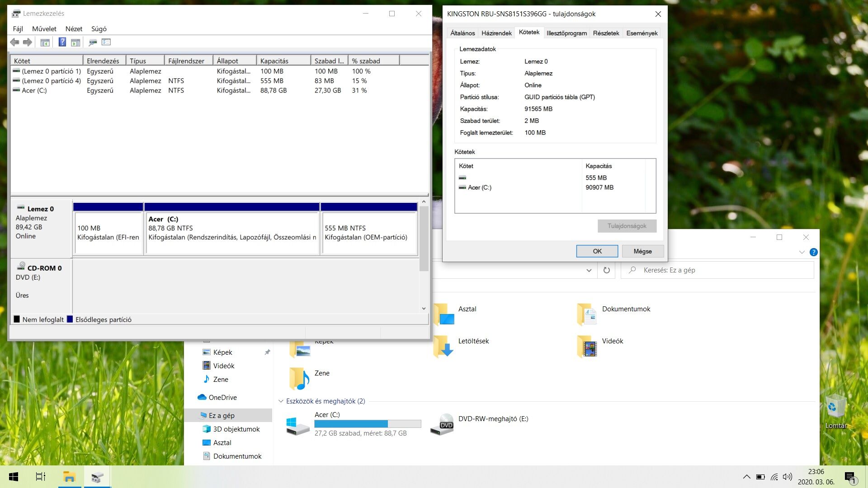Open Zene folder icon in Explorer main pane
This screenshot has height=488, width=868.
[299, 378]
